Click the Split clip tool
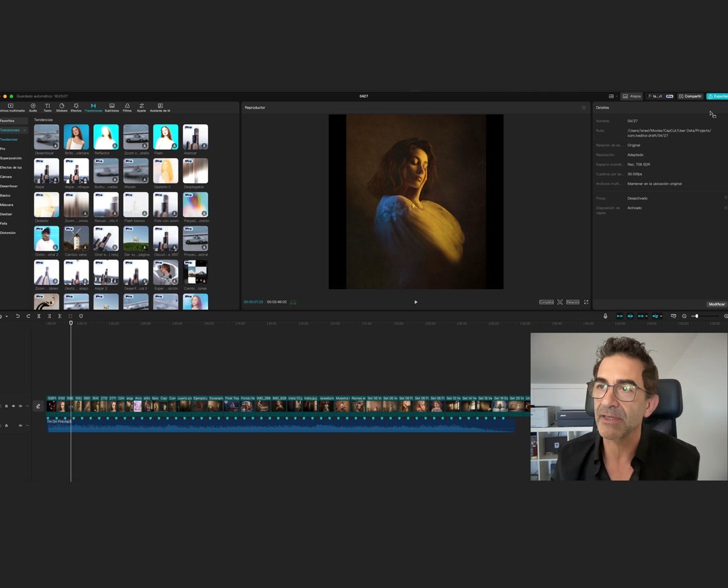This screenshot has height=588, width=728. [39, 316]
